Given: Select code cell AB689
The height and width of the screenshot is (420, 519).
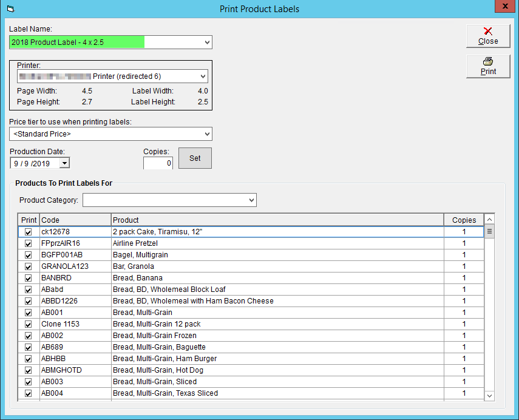Looking at the screenshot, I should coord(75,347).
